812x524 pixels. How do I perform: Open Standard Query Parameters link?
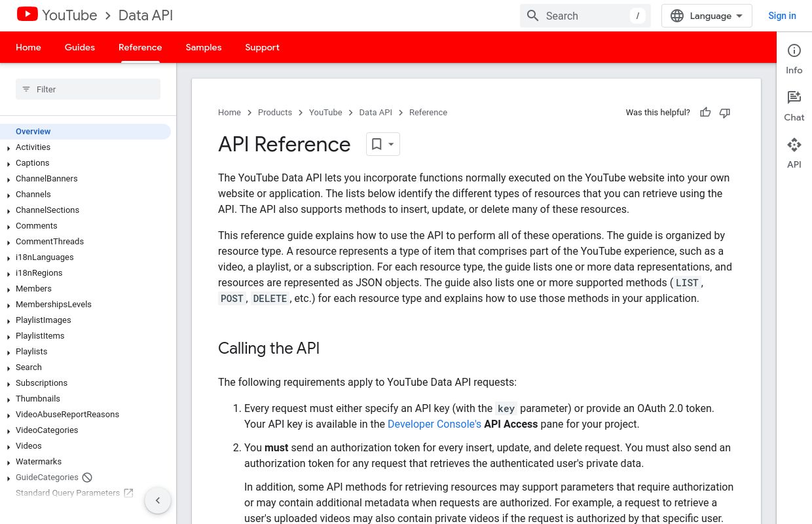coord(67,493)
